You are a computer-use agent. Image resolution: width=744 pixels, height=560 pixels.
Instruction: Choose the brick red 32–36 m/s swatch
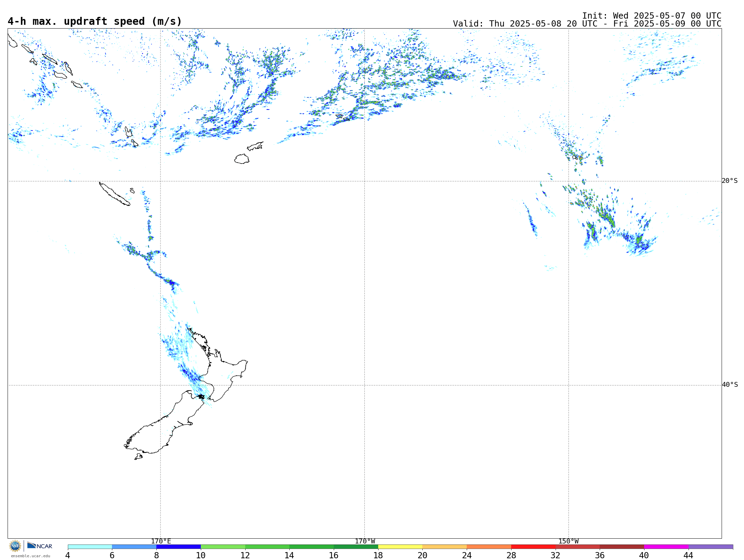(578, 547)
